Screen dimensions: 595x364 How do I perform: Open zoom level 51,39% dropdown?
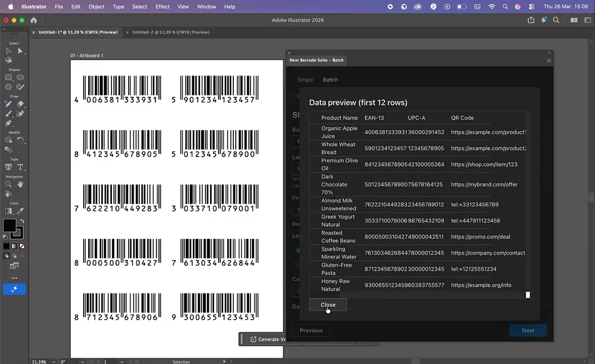click(54, 362)
